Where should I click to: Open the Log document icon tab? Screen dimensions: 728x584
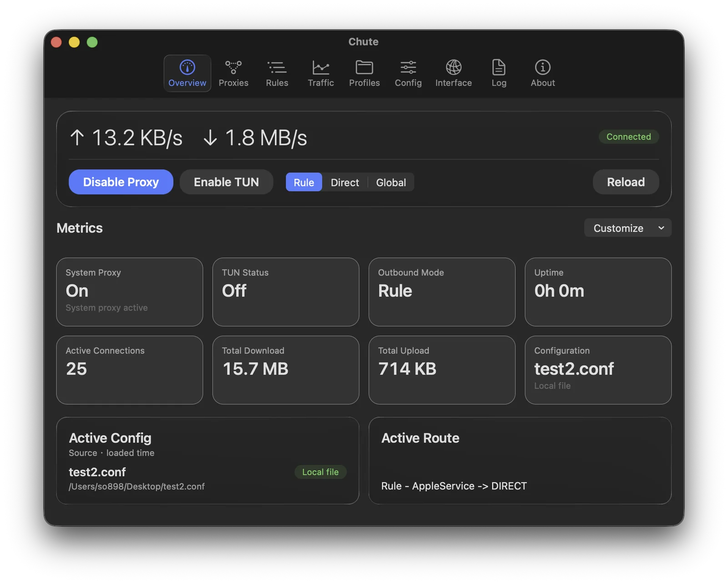pos(499,73)
